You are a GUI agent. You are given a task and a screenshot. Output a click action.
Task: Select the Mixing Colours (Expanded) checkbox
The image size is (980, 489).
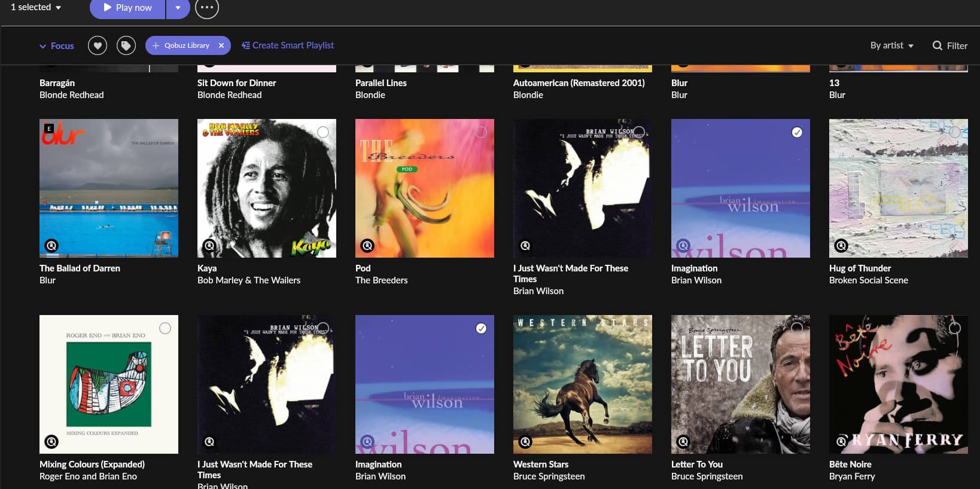[165, 328]
